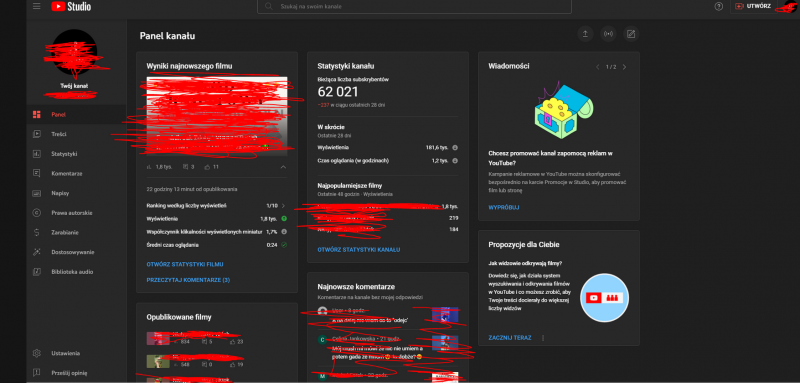Click the latest video thumbs-up count 11

(212, 167)
